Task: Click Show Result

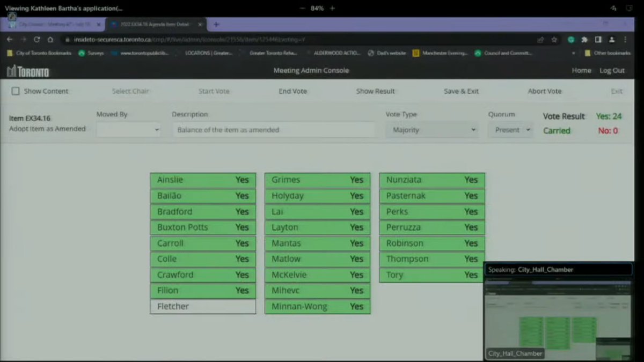Action: pos(375,91)
